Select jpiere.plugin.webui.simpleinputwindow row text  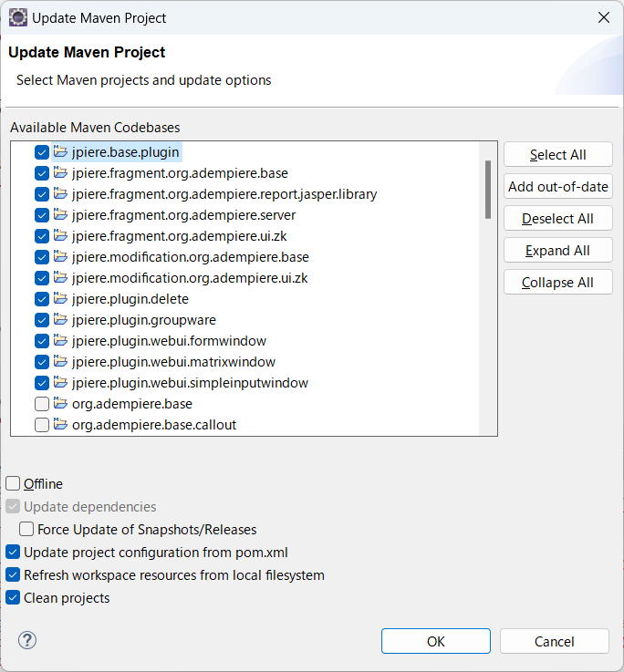[190, 383]
